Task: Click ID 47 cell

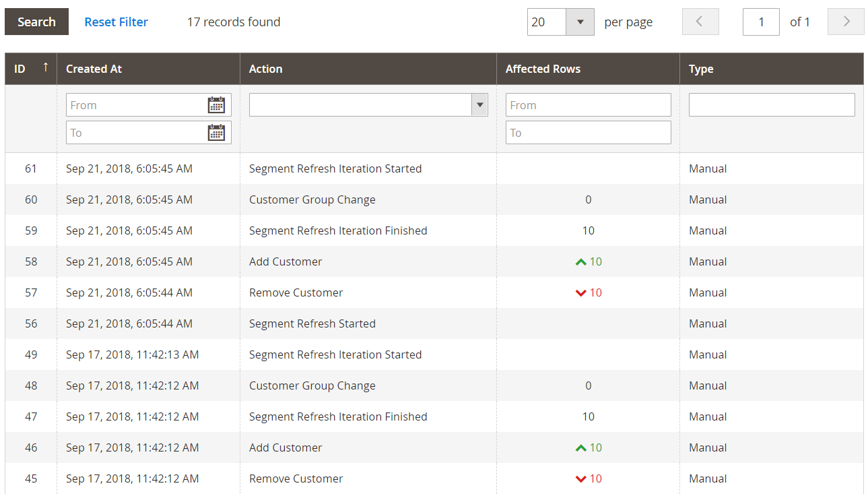Action: 31,416
